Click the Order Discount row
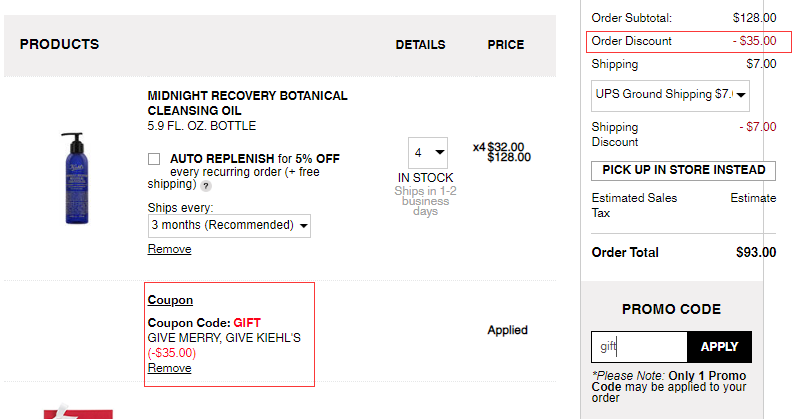 [x=688, y=41]
